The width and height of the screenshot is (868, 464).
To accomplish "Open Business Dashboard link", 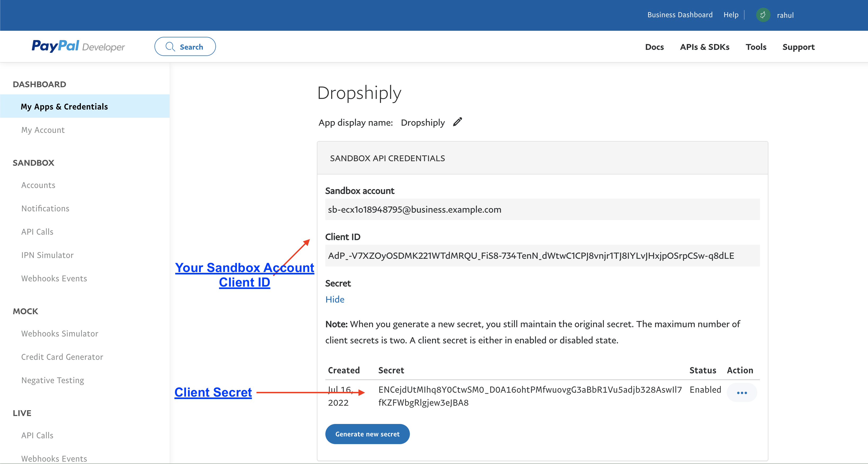I will point(680,15).
